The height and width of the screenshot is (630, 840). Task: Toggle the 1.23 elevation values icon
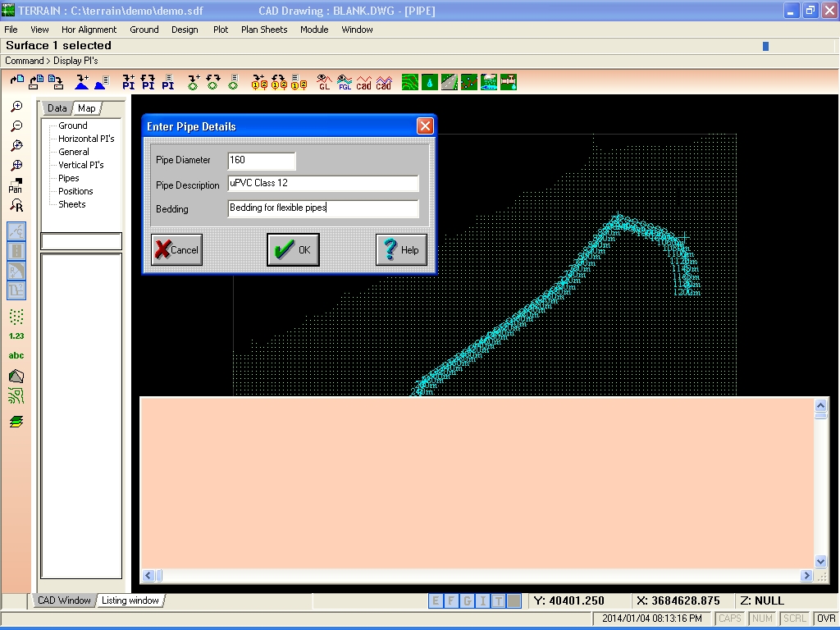click(x=16, y=336)
